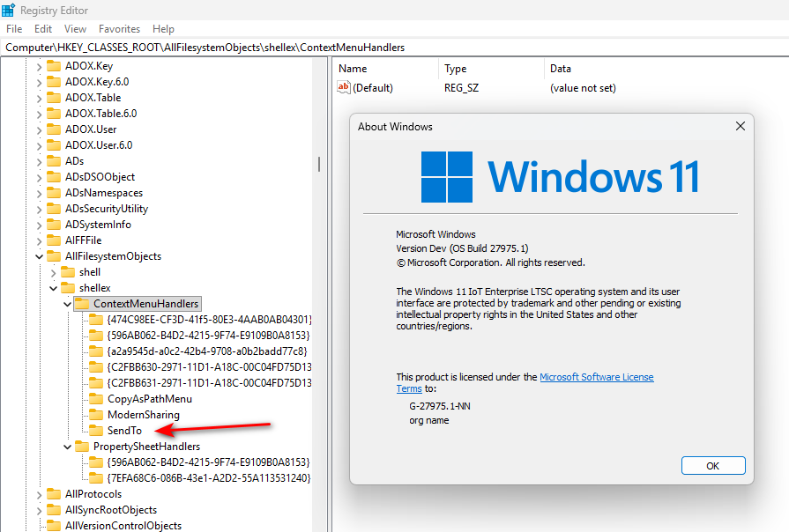Click the folder icon of CopyAsPathMenu
Screen dimensions: 789x532
pyautogui.click(x=96, y=399)
